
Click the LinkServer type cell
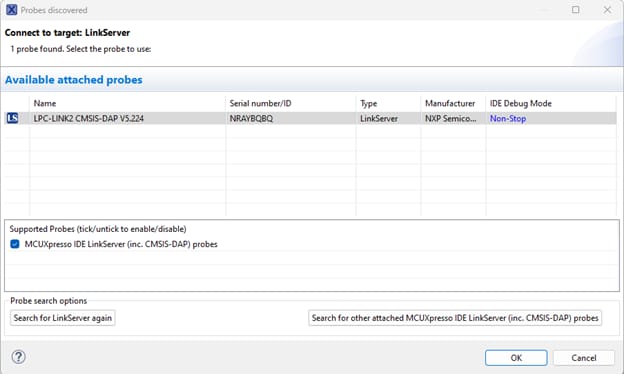point(379,119)
